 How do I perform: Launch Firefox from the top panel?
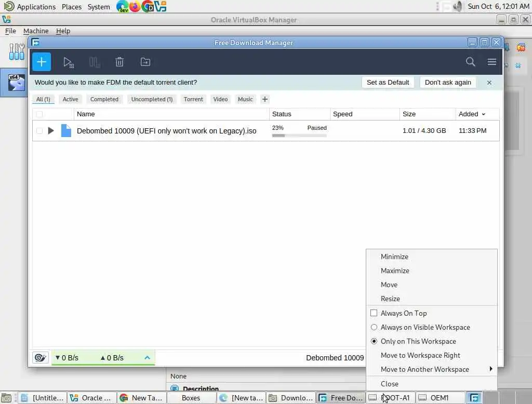[135, 6]
